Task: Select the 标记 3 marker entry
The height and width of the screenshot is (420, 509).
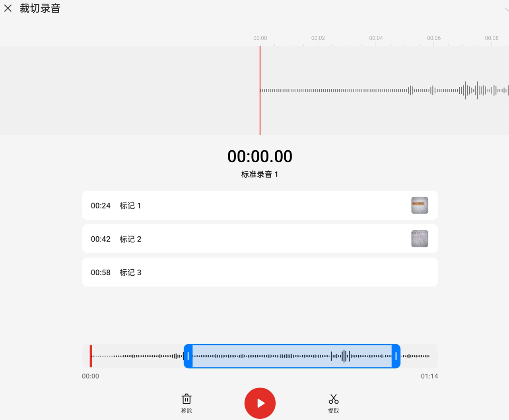Action: (x=259, y=272)
